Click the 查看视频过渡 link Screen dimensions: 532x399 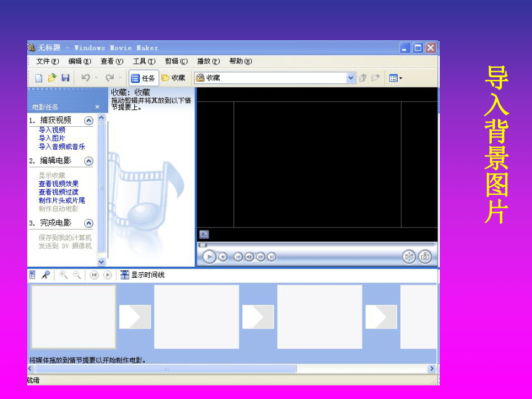58,192
